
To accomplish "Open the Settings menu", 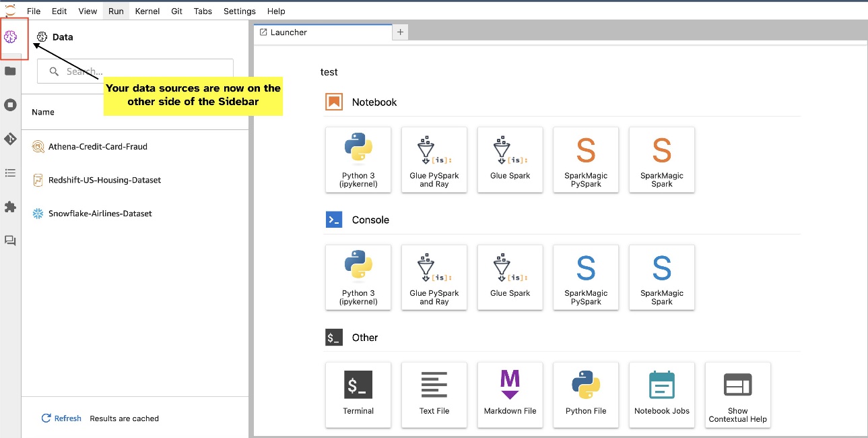I will (240, 11).
